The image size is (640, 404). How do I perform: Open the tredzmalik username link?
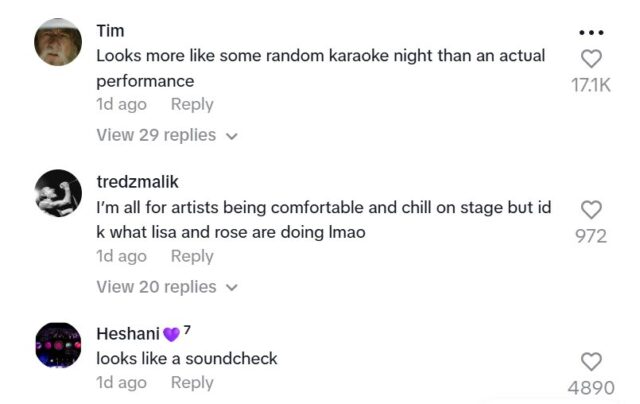click(137, 182)
